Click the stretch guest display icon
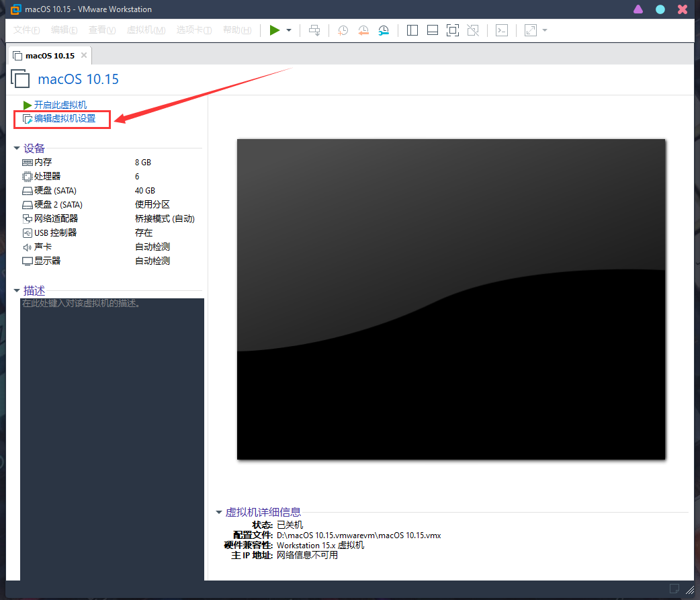This screenshot has width=700, height=600. (530, 30)
